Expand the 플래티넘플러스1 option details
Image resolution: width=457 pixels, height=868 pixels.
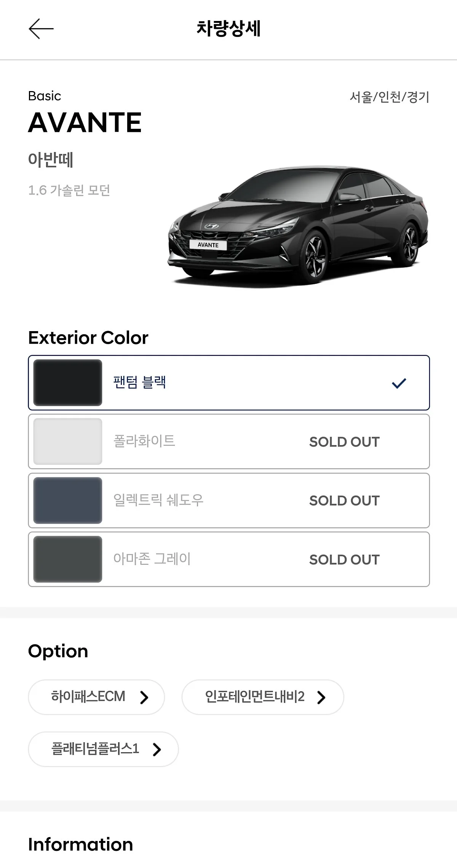[103, 749]
